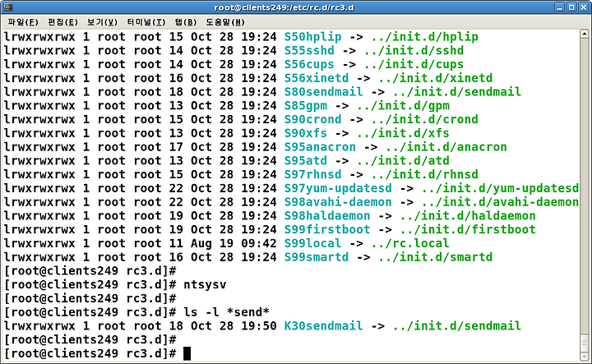
Task: Click the ../init.d/rhnsd target path
Action: click(425, 175)
